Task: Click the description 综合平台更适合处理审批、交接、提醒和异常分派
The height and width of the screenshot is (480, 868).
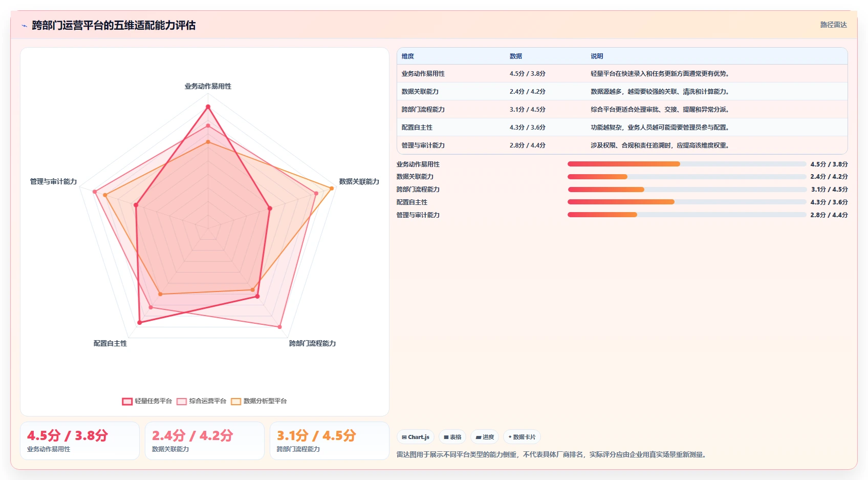Action: pyautogui.click(x=660, y=110)
